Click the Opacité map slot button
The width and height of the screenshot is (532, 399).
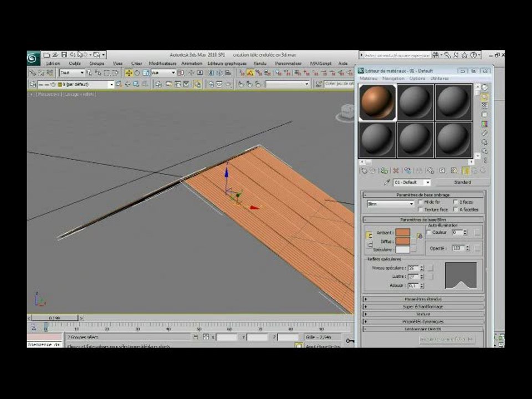tap(477, 248)
